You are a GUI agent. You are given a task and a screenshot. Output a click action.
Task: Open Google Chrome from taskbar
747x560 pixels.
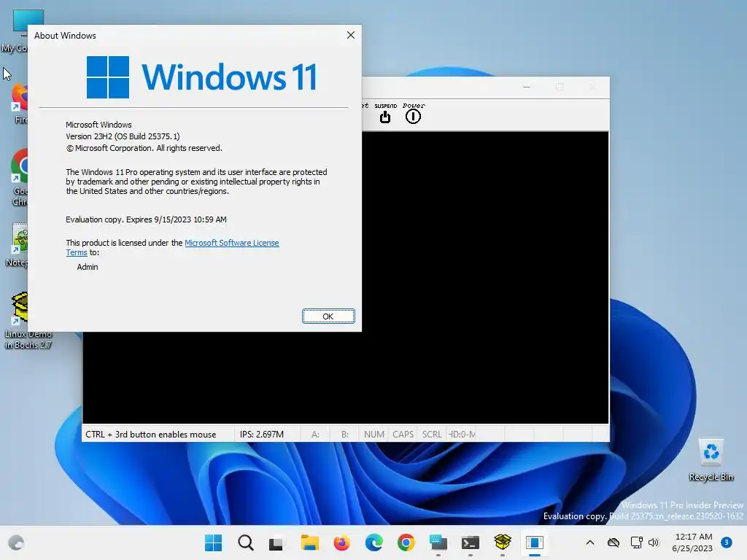pos(406,542)
